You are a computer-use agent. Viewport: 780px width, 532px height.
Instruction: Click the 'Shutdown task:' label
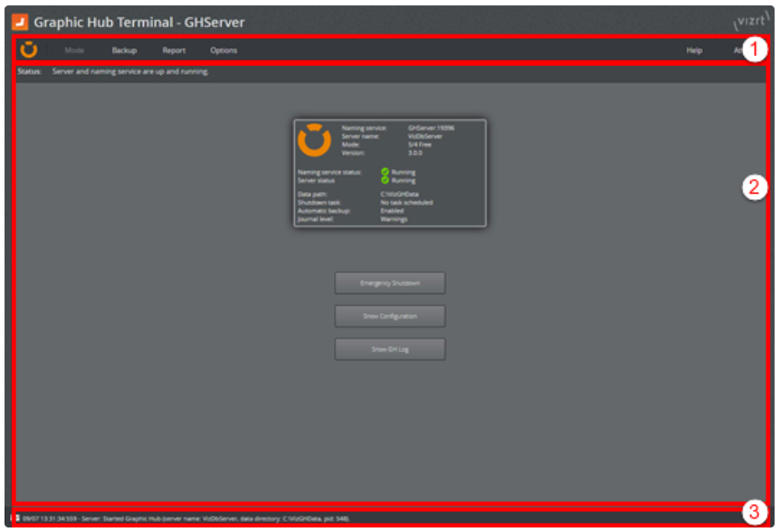[319, 203]
